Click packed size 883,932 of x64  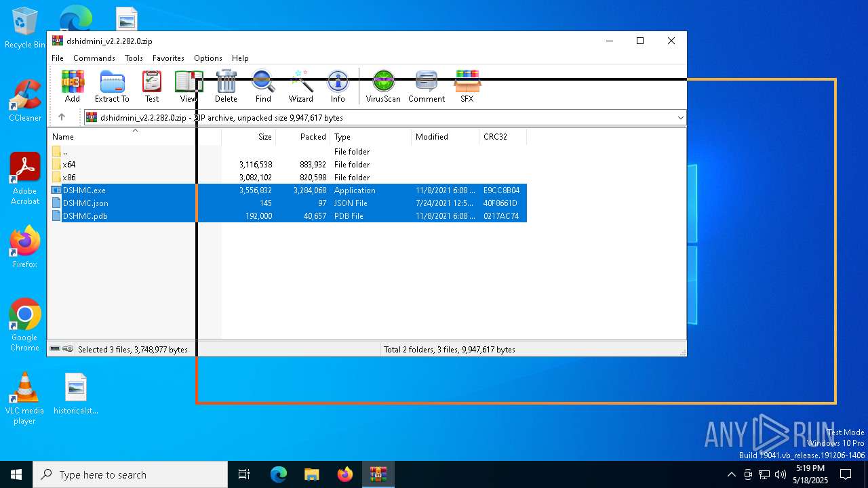click(313, 165)
